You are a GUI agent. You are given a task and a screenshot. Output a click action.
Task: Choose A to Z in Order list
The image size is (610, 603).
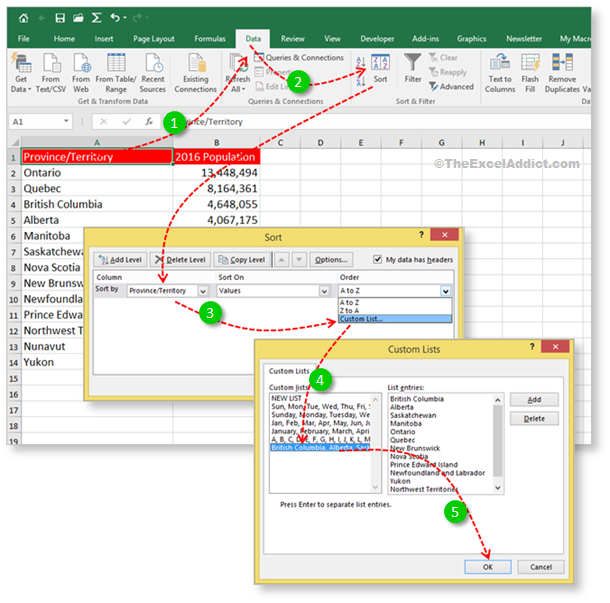[x=395, y=302]
